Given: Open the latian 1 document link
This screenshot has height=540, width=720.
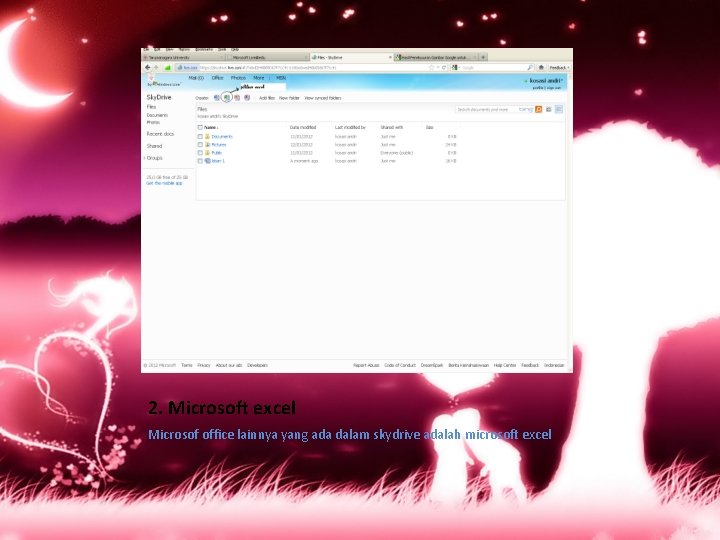Looking at the screenshot, I should [218, 161].
